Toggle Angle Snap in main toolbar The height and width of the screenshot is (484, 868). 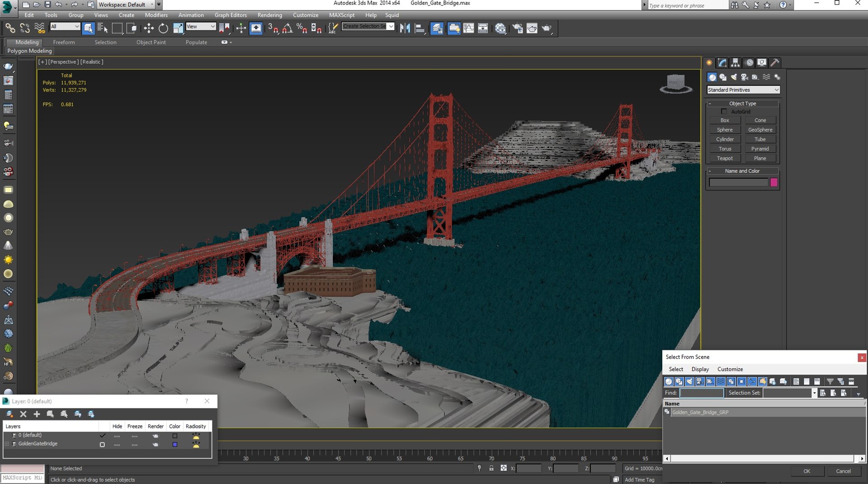[287, 28]
